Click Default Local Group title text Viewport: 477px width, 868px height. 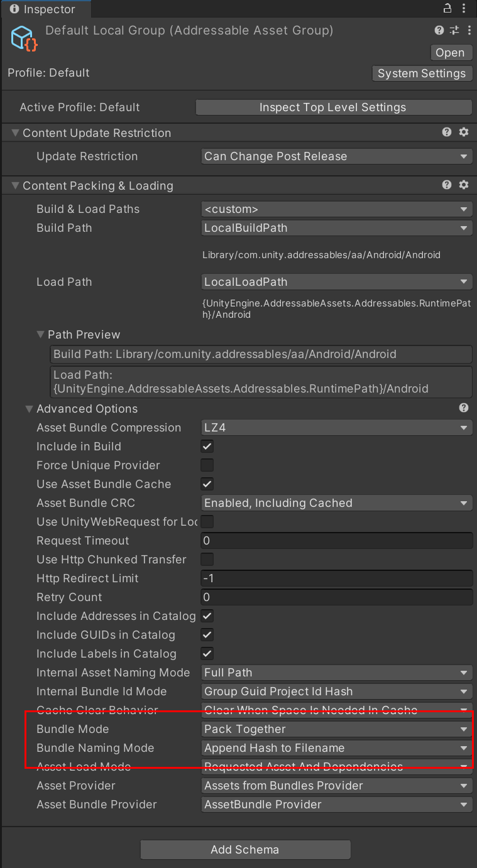[x=189, y=30]
